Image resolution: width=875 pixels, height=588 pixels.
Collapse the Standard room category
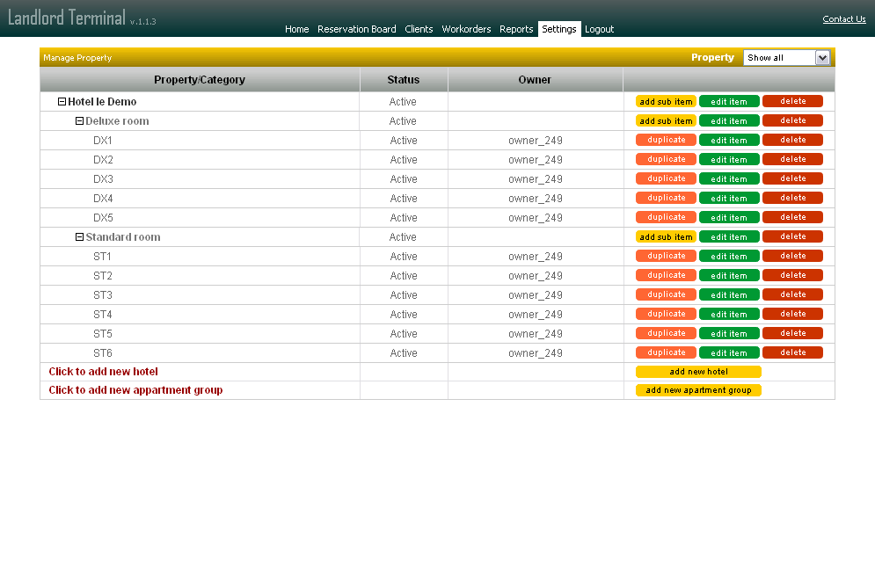pos(79,236)
